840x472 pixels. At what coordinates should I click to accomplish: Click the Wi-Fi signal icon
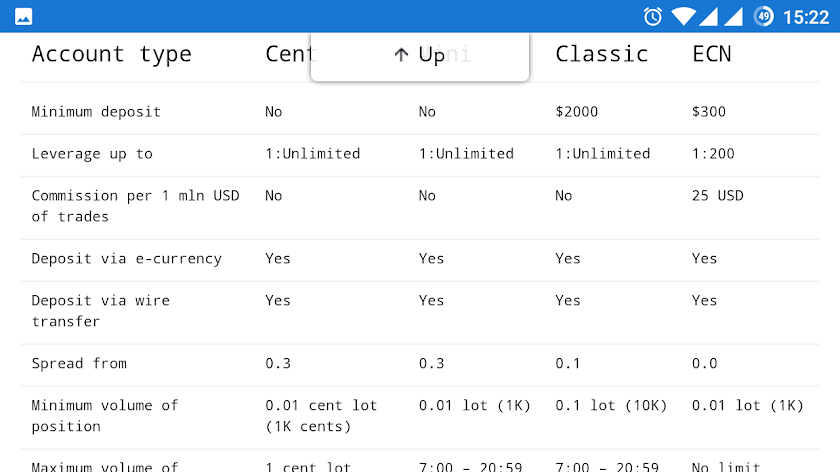[x=683, y=16]
